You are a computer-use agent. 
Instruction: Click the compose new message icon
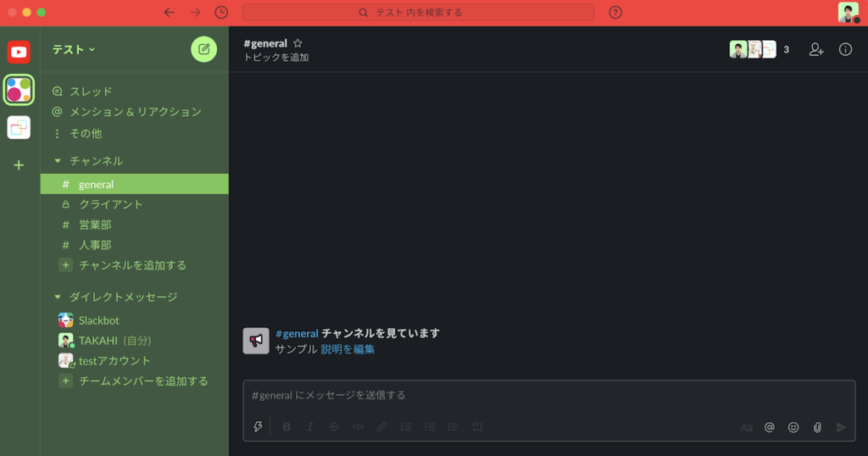coord(203,49)
